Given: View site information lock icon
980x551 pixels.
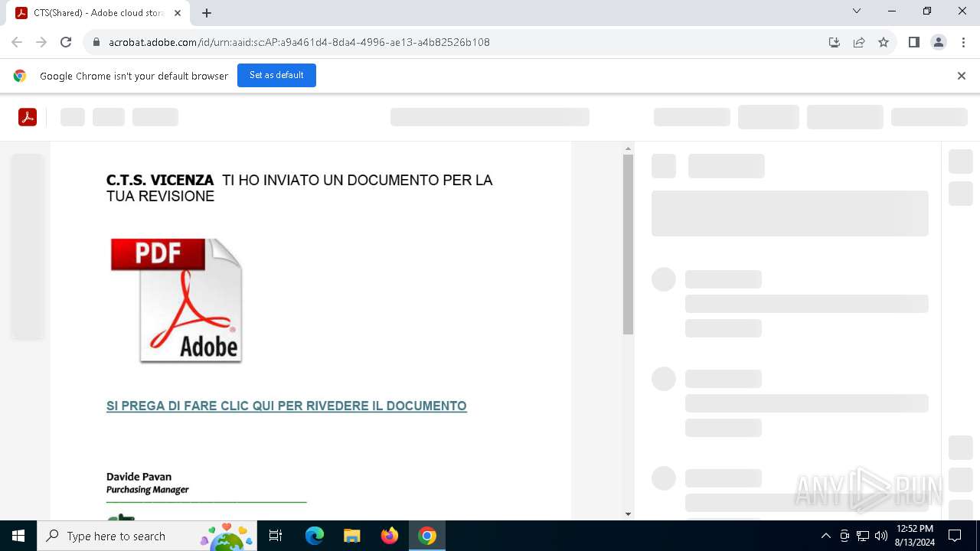Looking at the screenshot, I should (x=96, y=42).
